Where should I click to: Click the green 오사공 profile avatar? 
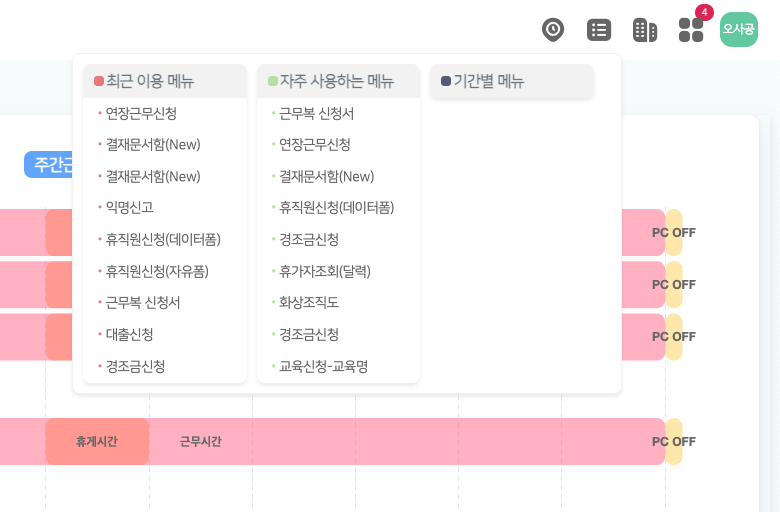[739, 29]
